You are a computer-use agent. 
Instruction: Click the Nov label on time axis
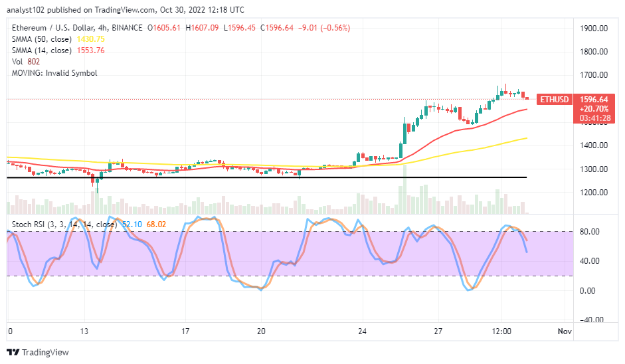click(565, 331)
